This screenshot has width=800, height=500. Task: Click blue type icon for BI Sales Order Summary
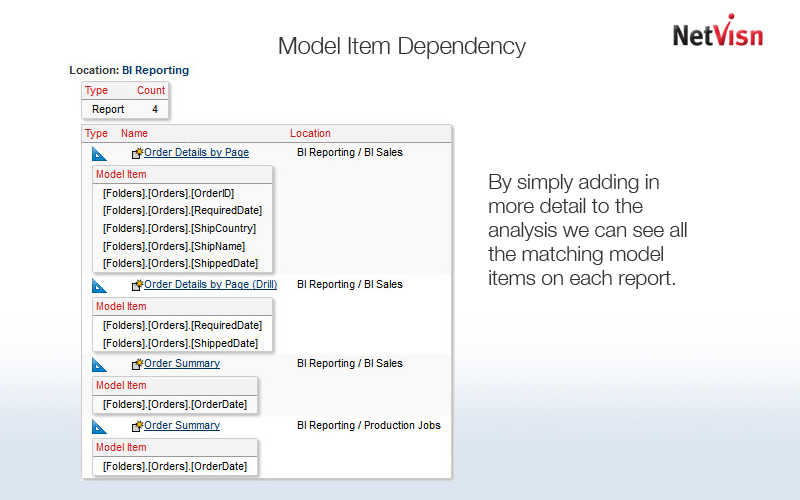(x=98, y=365)
